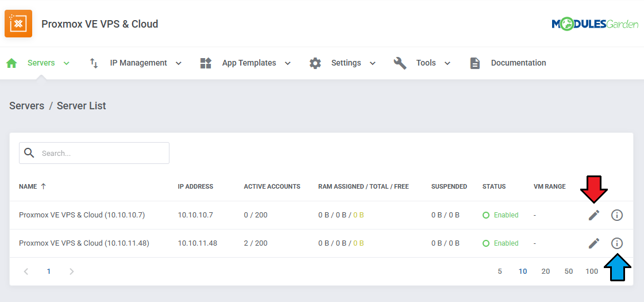
Task: Click IP address cell 10.10.10.7
Action: point(195,215)
